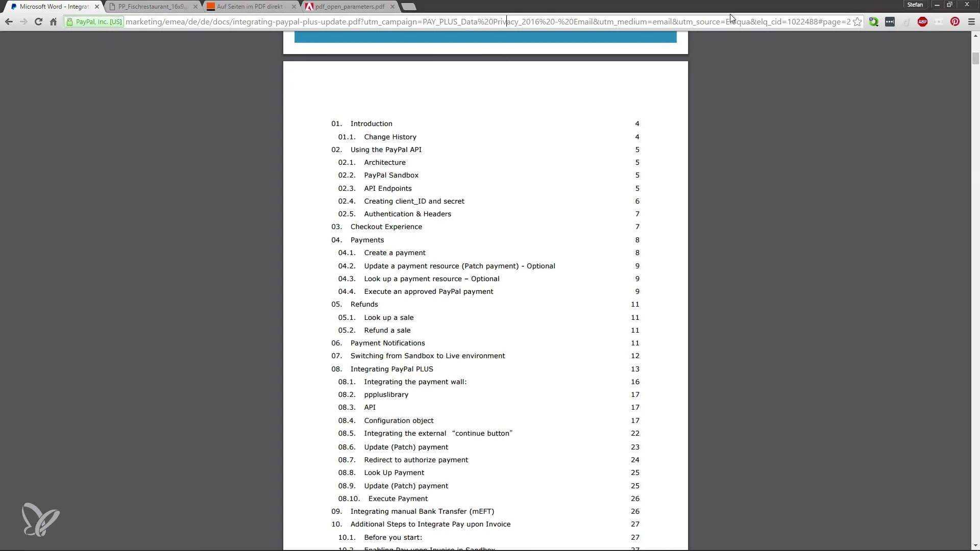The image size is (980, 551).
Task: Click the Stefan user profile menu
Action: click(x=915, y=5)
